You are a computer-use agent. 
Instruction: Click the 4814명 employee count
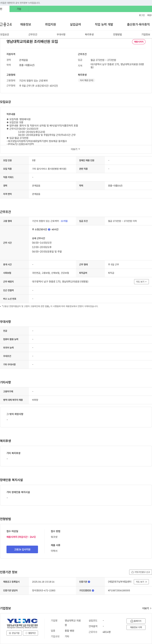[107, 632]
